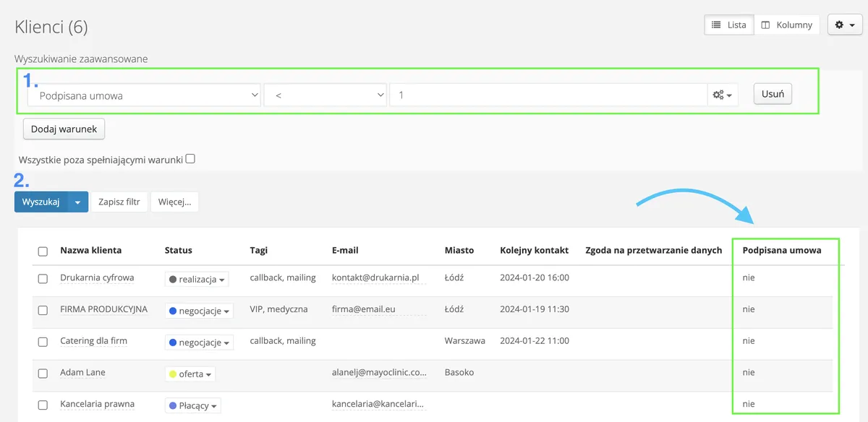Click the Usuń button
This screenshot has height=422, width=868.
(773, 94)
